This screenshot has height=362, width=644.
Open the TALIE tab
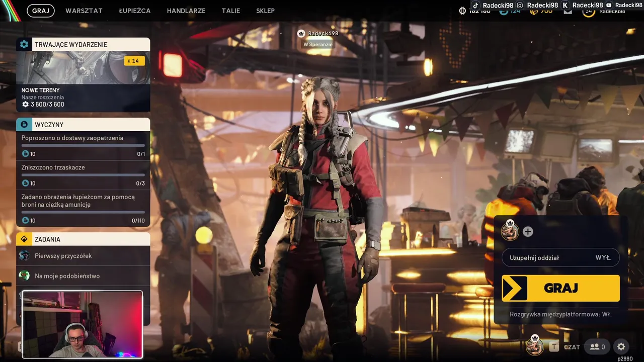tap(231, 11)
